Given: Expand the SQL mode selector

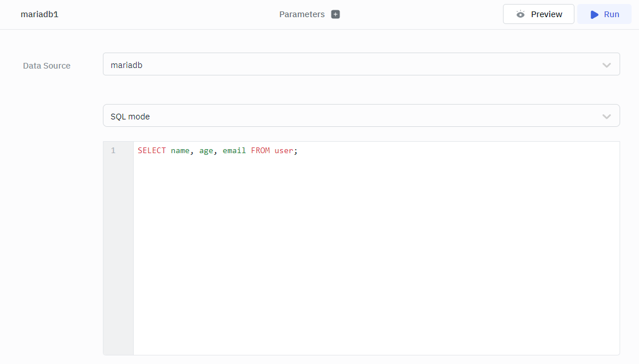Looking at the screenshot, I should point(361,116).
